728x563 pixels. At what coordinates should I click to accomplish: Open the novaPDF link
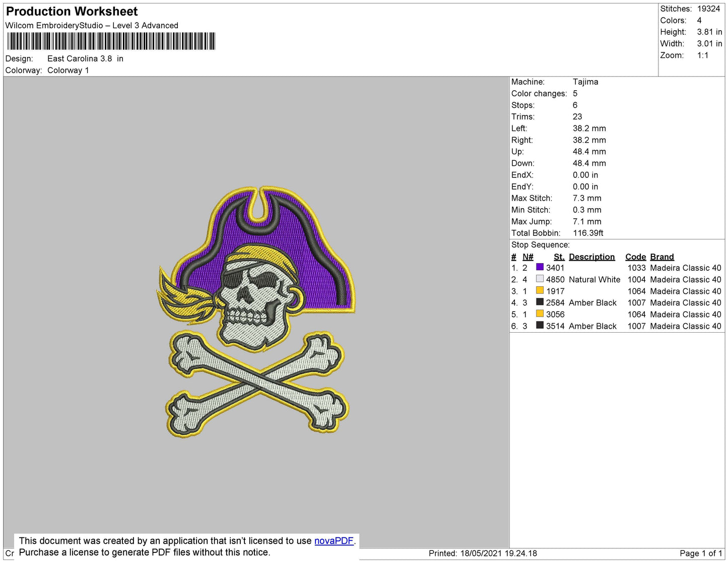[334, 541]
